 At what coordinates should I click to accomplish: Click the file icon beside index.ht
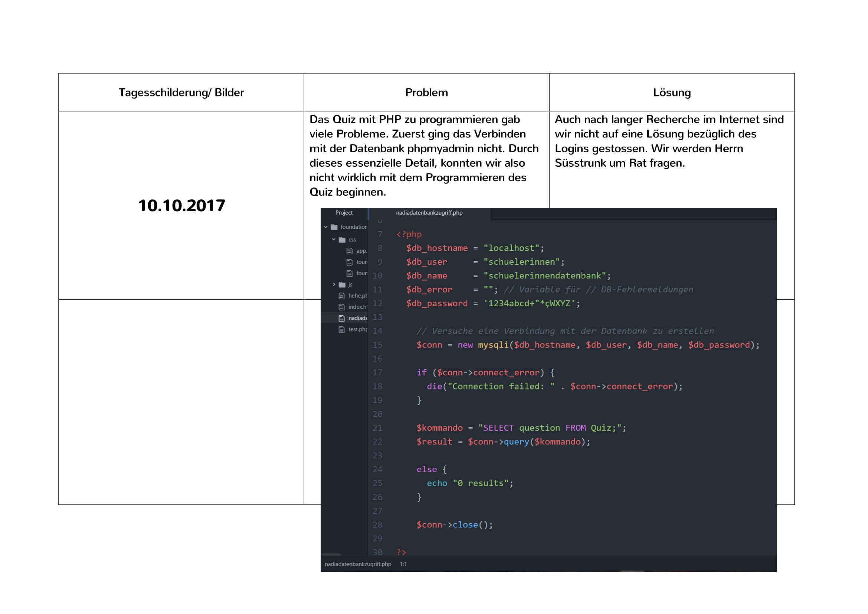(341, 307)
